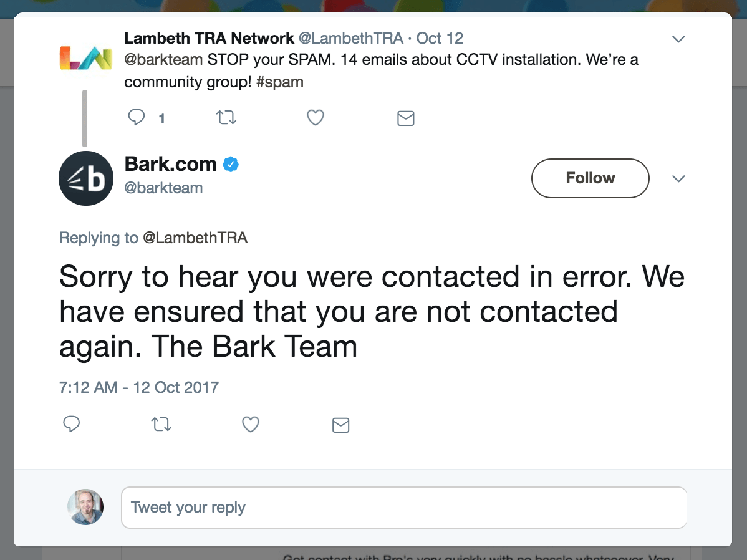Image resolution: width=747 pixels, height=560 pixels.
Task: Open Lambeth TRA Network logo avatar
Action: (85, 57)
